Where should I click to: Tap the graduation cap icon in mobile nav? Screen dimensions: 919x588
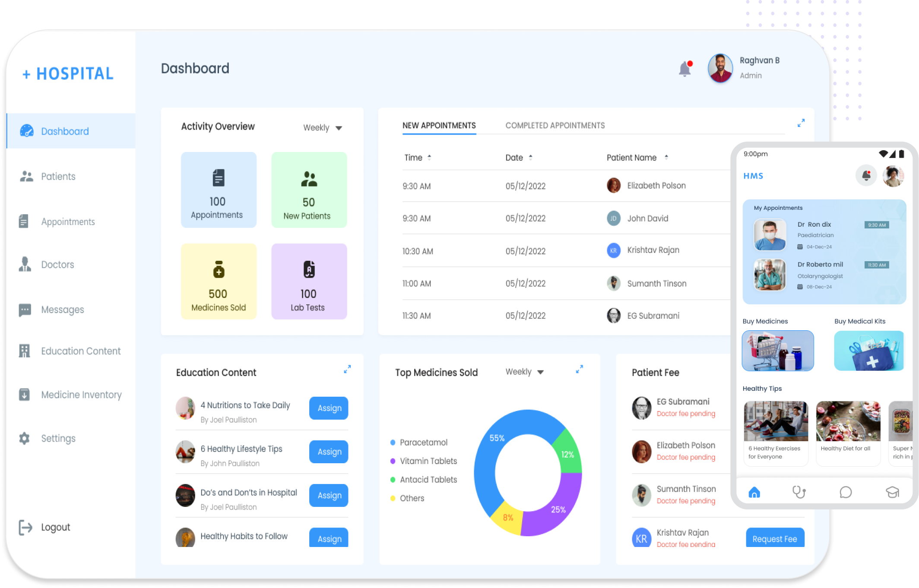(892, 492)
